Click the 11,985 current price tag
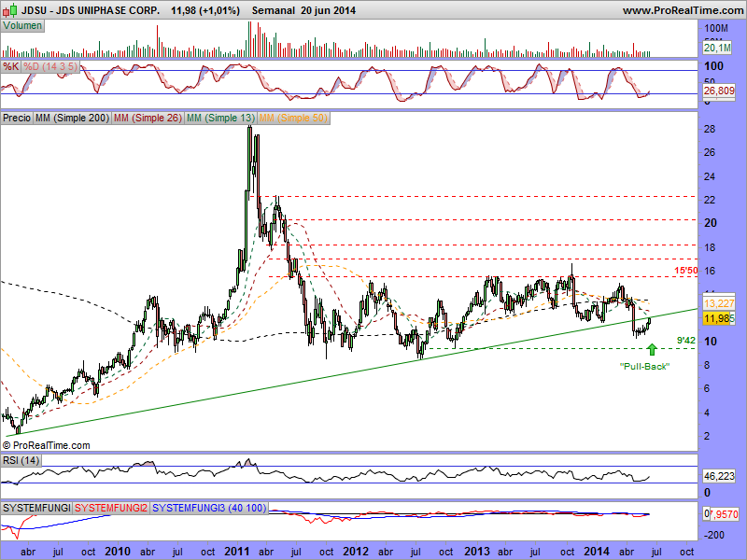This screenshot has width=747, height=560. coord(719,318)
